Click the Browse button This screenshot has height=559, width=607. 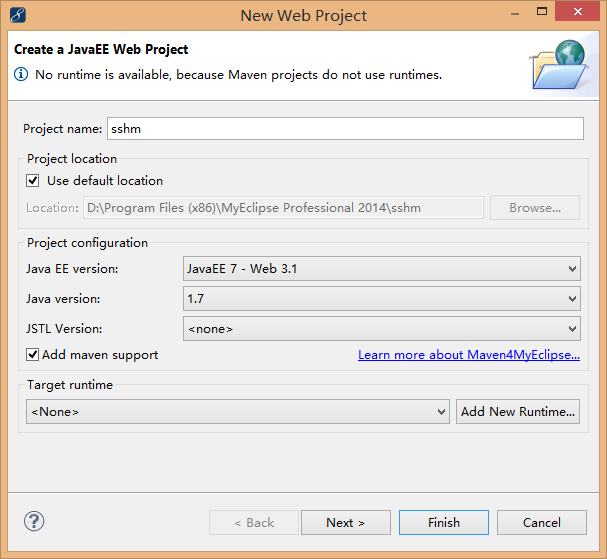point(535,207)
